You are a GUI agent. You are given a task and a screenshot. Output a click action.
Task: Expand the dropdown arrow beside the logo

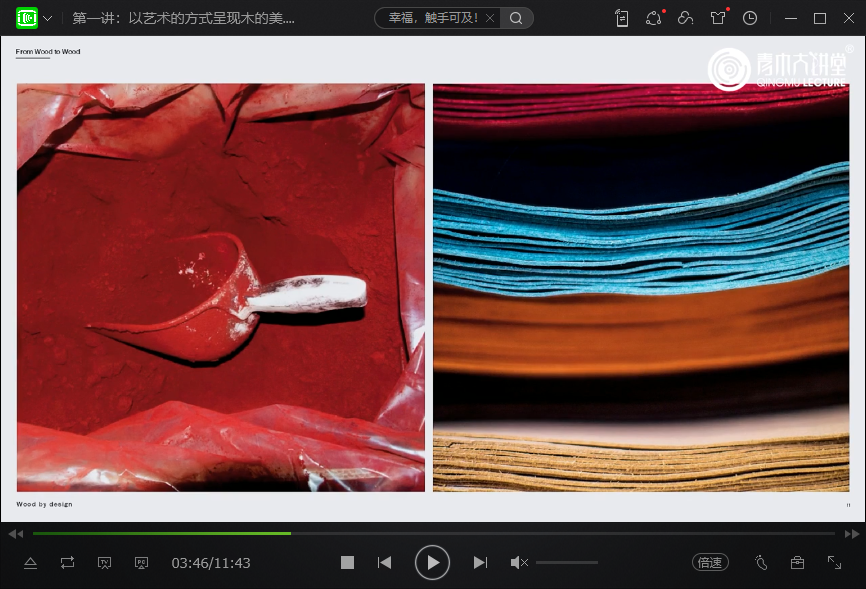[x=48, y=18]
